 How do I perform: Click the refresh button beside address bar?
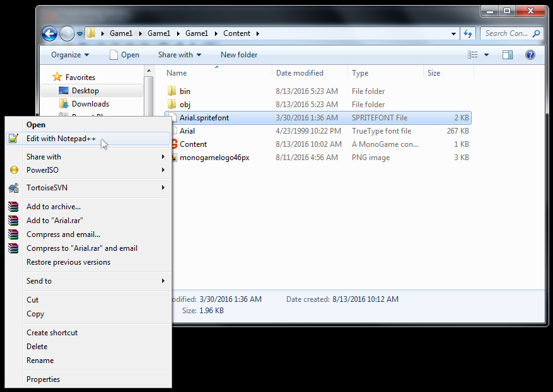468,33
